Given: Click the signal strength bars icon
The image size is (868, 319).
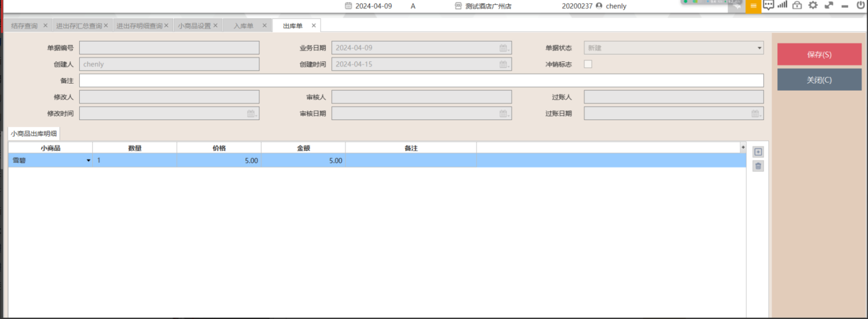Looking at the screenshot, I should click(x=782, y=6).
